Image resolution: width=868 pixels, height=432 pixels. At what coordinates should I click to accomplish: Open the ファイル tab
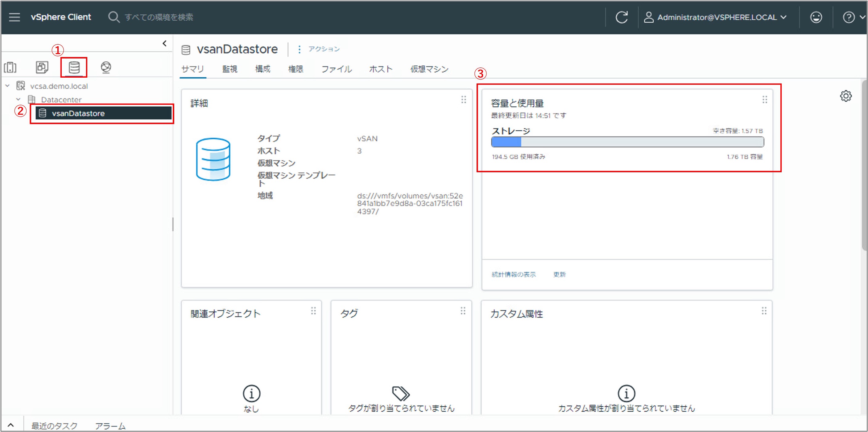(336, 69)
